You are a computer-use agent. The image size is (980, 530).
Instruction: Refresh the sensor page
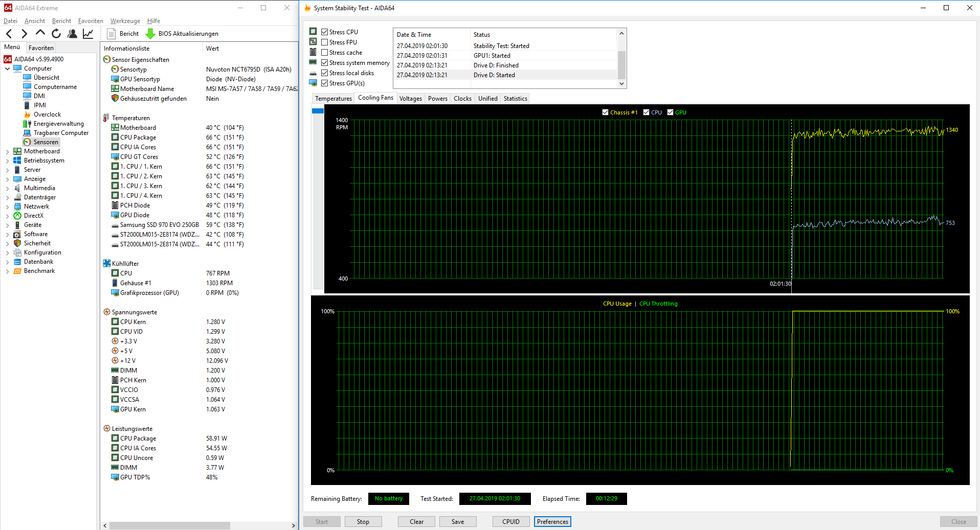(56, 34)
